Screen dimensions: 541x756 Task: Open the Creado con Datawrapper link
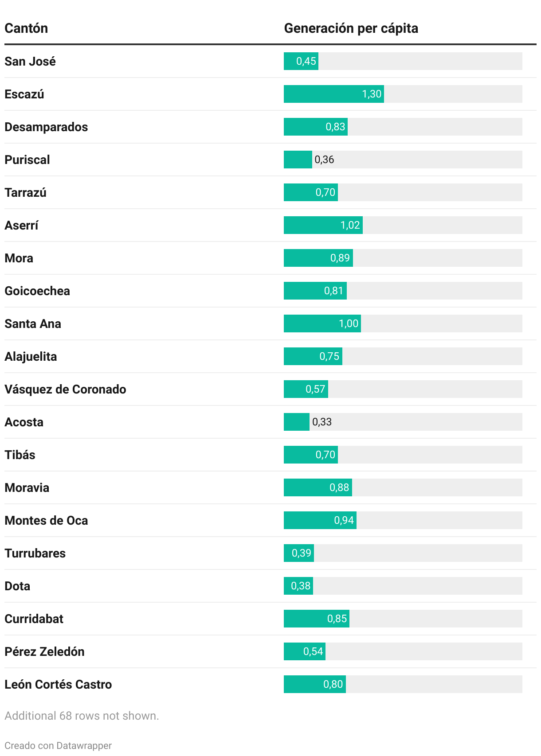(58, 745)
